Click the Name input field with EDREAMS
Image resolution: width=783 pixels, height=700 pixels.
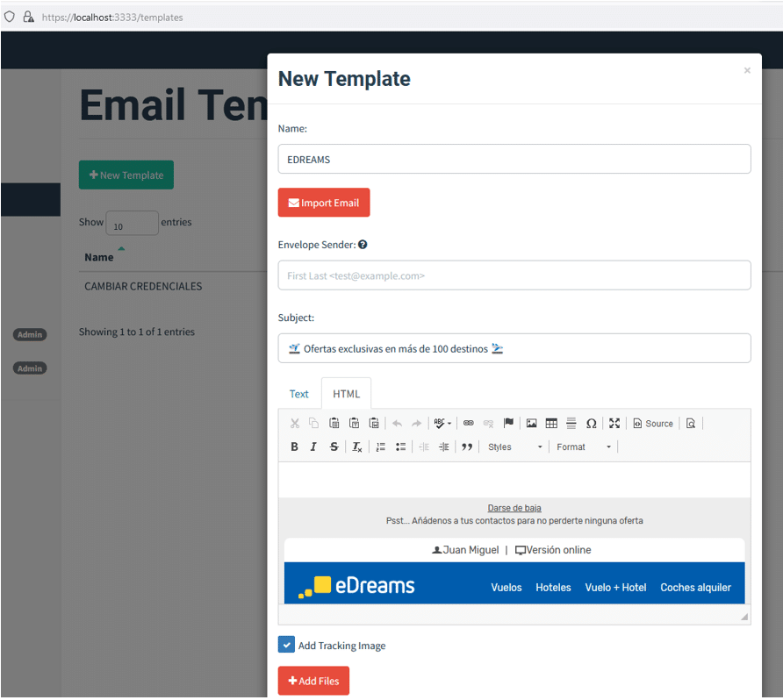pos(514,159)
